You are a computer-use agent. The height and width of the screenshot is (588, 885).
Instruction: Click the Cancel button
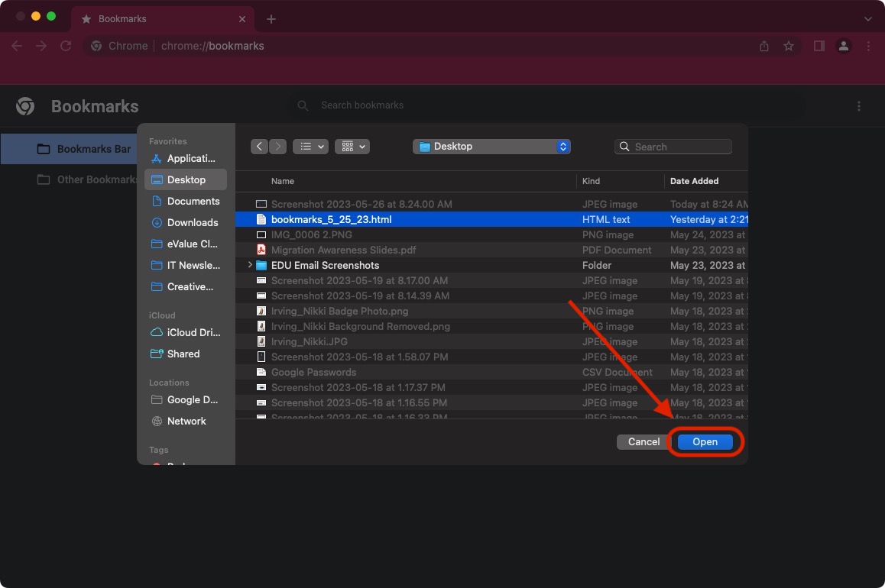[x=643, y=441]
